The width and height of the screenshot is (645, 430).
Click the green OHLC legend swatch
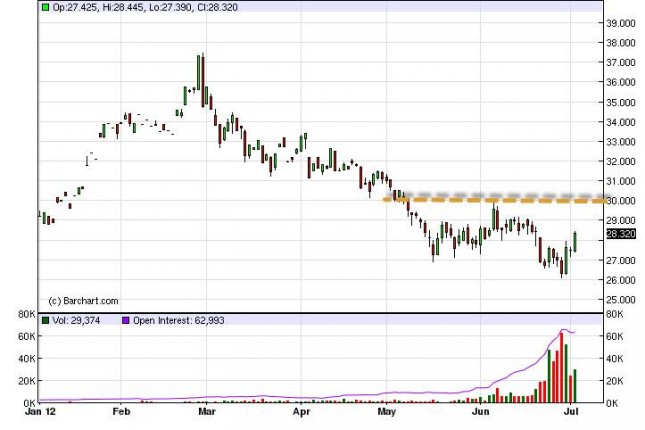[x=45, y=7]
